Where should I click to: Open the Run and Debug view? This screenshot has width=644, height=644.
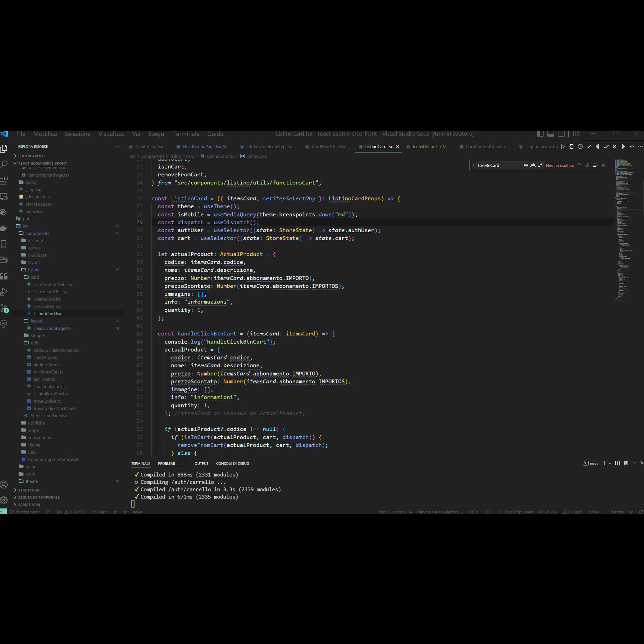pyautogui.click(x=4, y=292)
